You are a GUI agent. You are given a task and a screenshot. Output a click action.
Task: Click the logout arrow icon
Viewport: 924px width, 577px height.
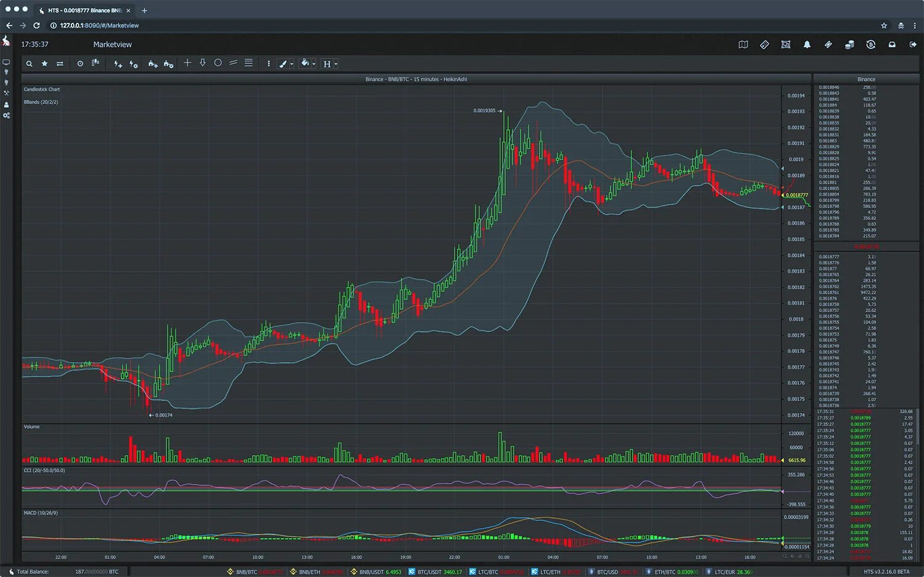click(913, 44)
